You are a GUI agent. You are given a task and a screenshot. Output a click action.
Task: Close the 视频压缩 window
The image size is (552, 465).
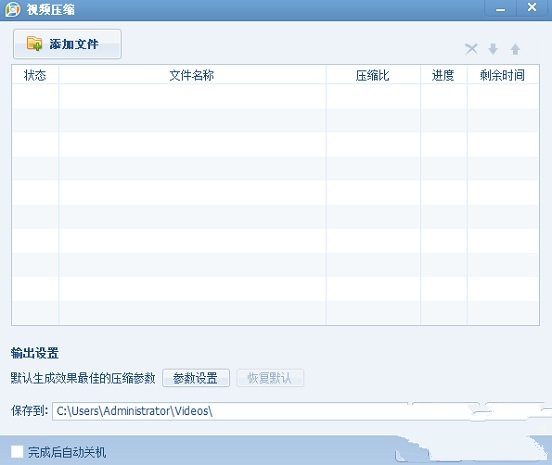(x=532, y=8)
